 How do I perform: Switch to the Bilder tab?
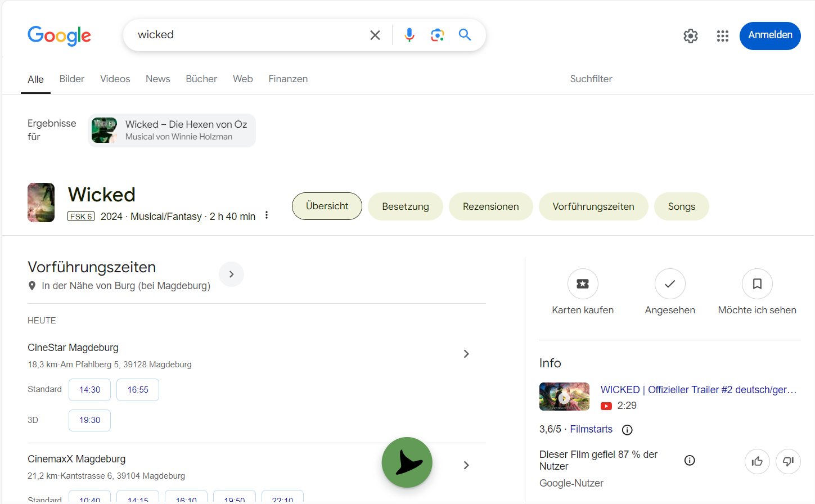pos(72,79)
